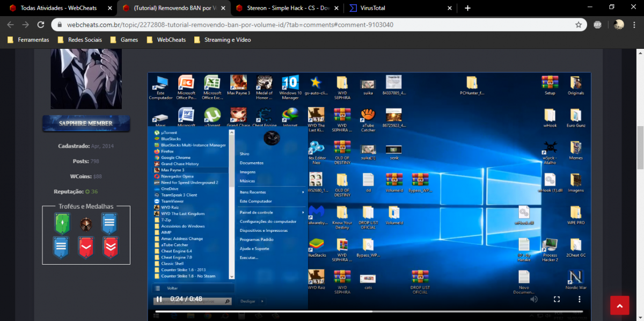Click the Este Computador desktop icon in the video
The width and height of the screenshot is (644, 321).
160,87
